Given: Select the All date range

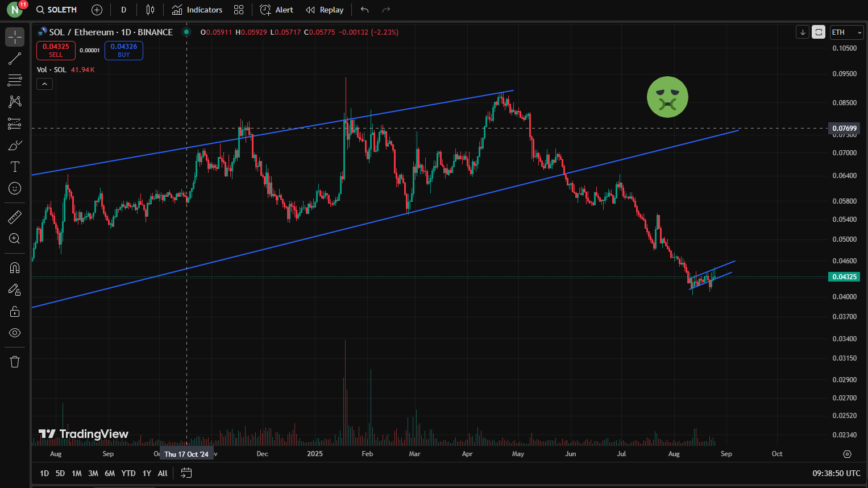Looking at the screenshot, I should tap(163, 473).
